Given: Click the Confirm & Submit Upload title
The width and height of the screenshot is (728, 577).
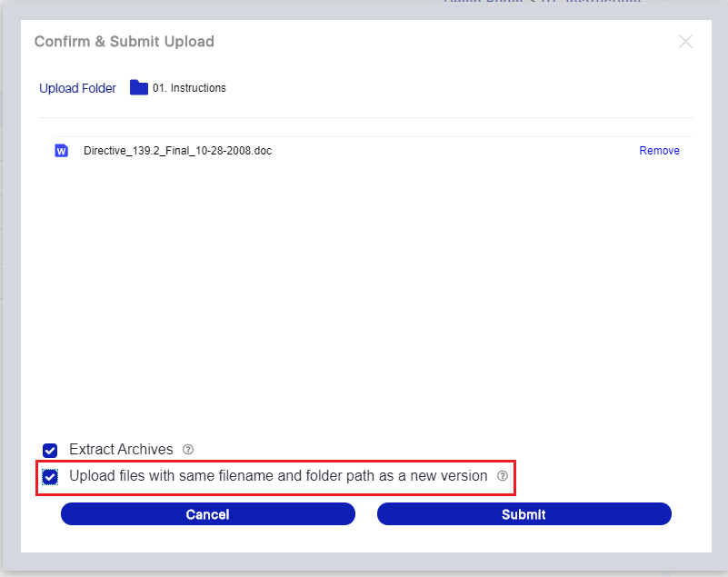Looking at the screenshot, I should pyautogui.click(x=125, y=41).
